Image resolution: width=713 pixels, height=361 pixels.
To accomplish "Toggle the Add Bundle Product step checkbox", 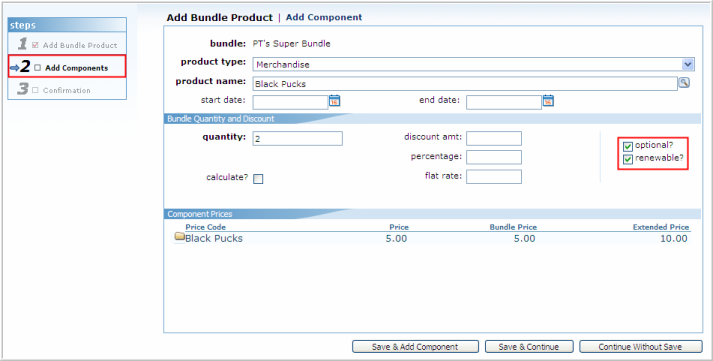I will [x=35, y=45].
